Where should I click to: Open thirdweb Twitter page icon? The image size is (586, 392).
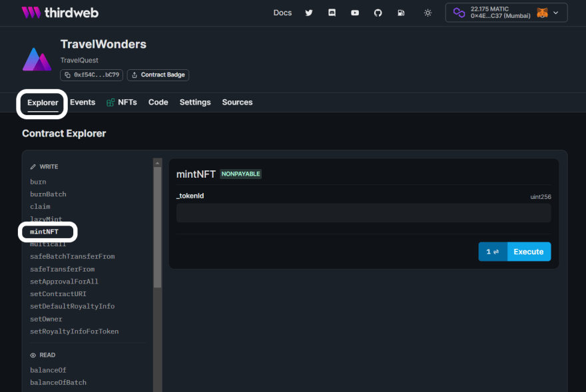point(309,13)
